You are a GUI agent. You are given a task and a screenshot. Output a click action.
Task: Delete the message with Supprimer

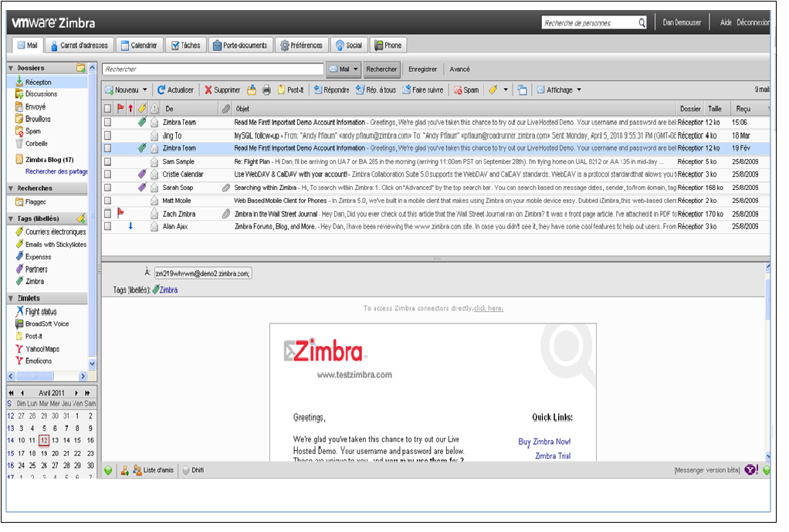(222, 90)
